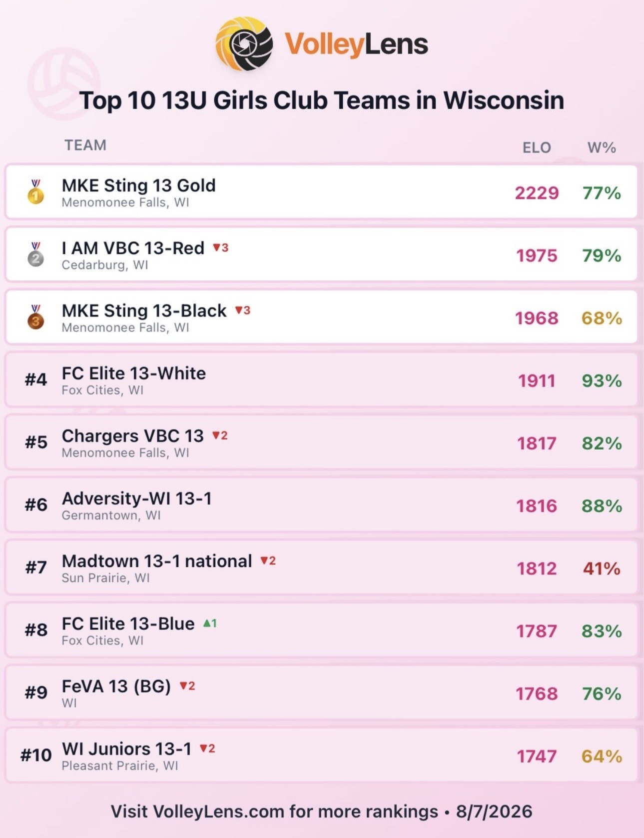Click the red down-2 arrow beside WI Juniors 13-1
Image resolution: width=644 pixels, height=838 pixels.
pos(207,748)
